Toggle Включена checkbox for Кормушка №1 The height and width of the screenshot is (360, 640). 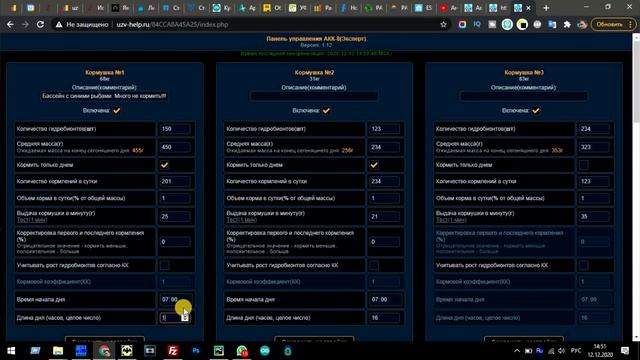(117, 111)
